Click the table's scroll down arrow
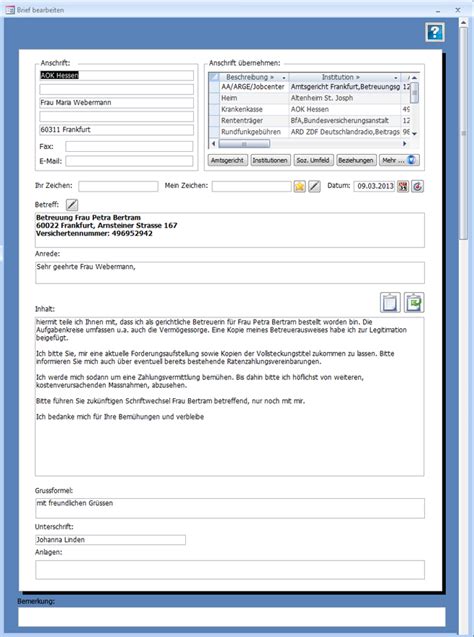 414,134
